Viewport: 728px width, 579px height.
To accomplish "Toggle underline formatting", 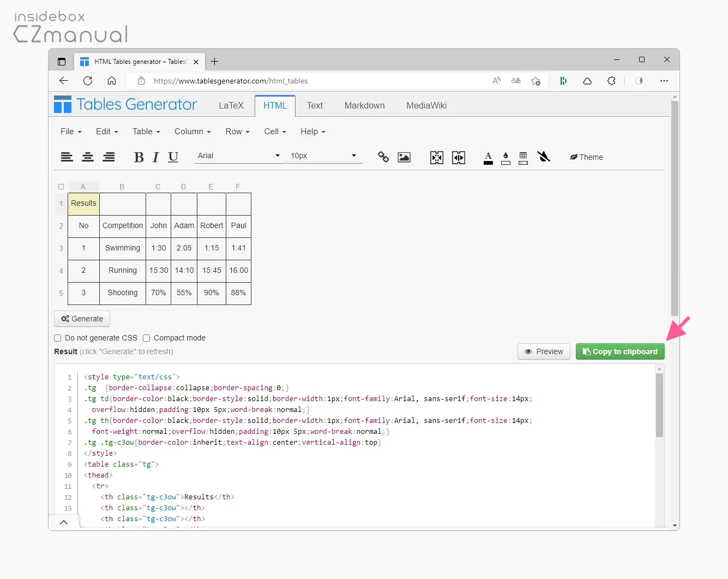I will click(x=173, y=157).
